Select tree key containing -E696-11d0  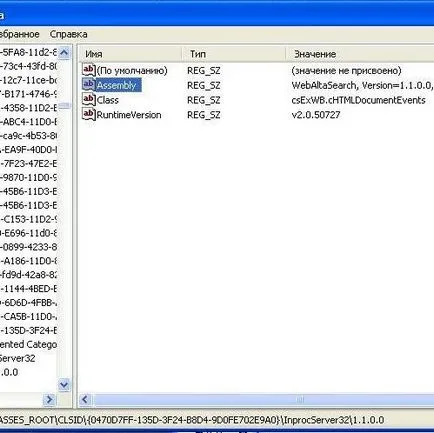(x=28, y=233)
